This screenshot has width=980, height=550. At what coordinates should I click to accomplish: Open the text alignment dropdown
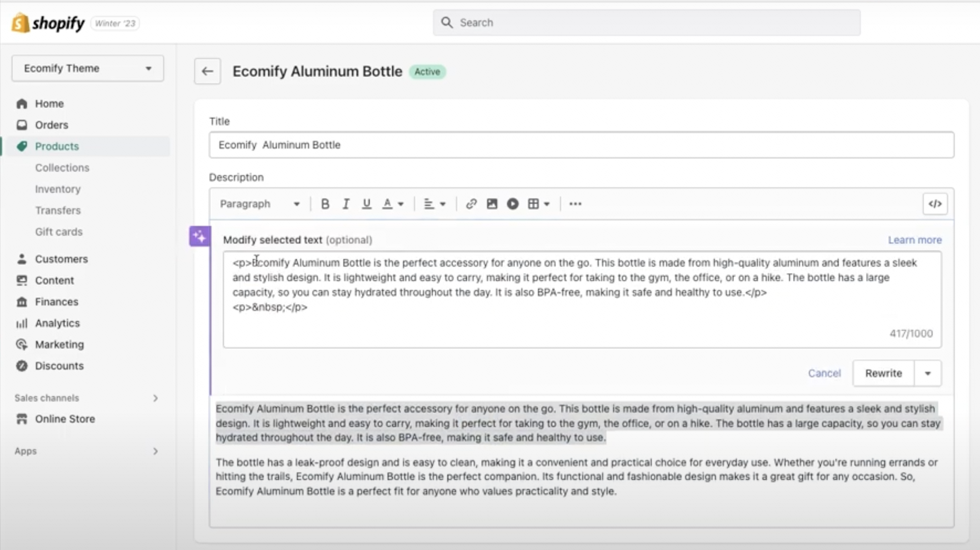pos(434,204)
